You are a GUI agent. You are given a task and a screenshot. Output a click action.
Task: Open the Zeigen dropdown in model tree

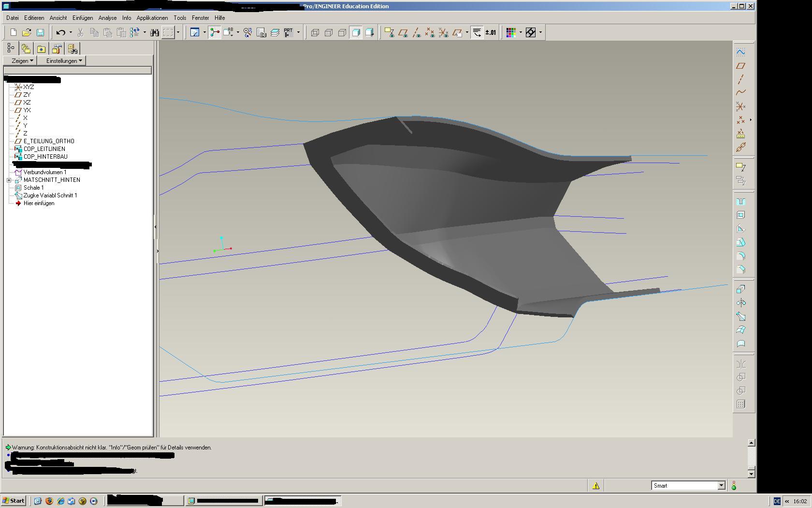[x=22, y=60]
